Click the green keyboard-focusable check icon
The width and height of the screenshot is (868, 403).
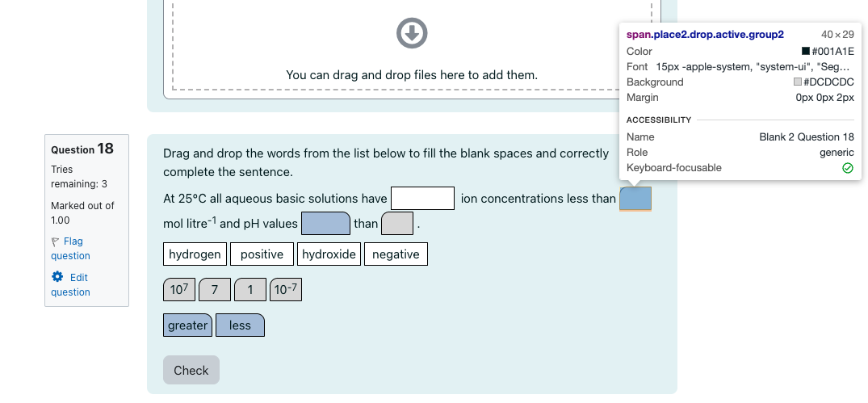pyautogui.click(x=848, y=168)
